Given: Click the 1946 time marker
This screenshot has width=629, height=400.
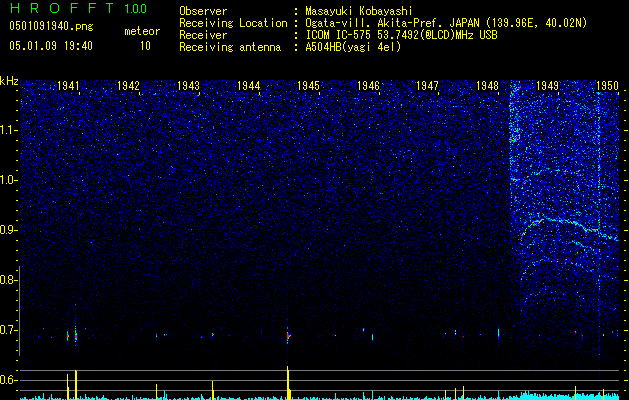Looking at the screenshot, I should 368,85.
